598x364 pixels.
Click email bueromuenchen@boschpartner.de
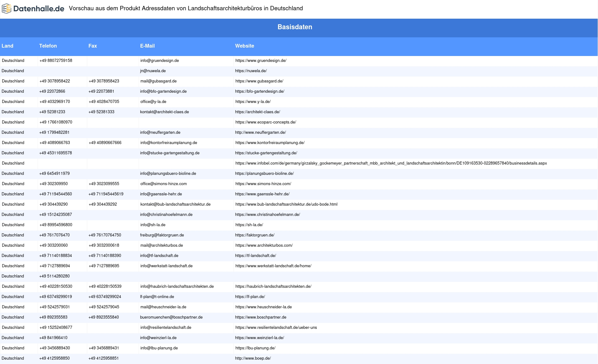pyautogui.click(x=171, y=317)
